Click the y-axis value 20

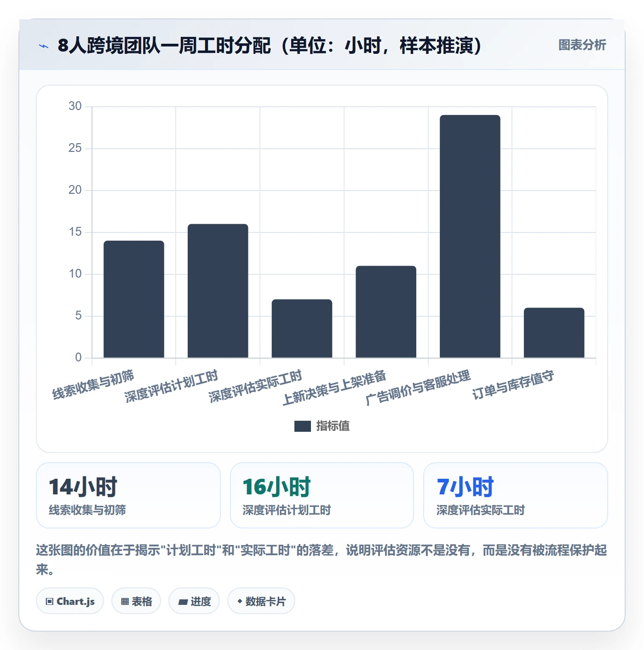(x=75, y=190)
